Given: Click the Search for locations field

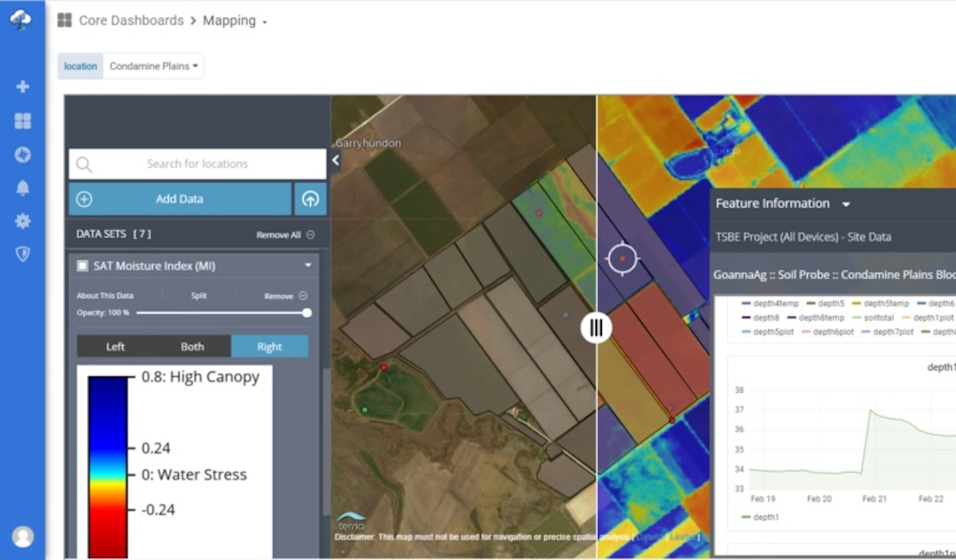Looking at the screenshot, I should point(197,164).
